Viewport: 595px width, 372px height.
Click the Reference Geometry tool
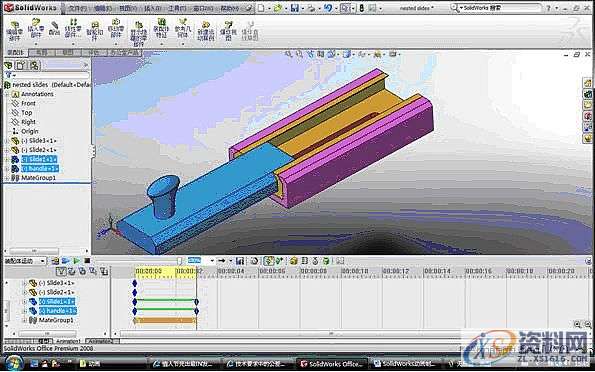pyautogui.click(x=183, y=28)
